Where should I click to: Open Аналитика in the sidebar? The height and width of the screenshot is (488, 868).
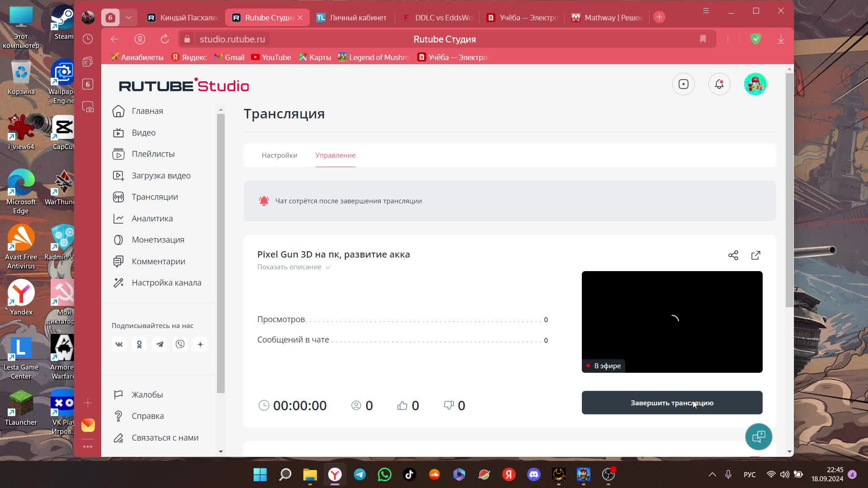tap(152, 219)
